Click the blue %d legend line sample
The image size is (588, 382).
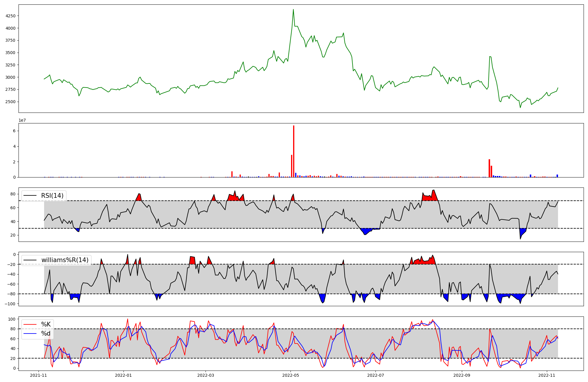pos(30,334)
